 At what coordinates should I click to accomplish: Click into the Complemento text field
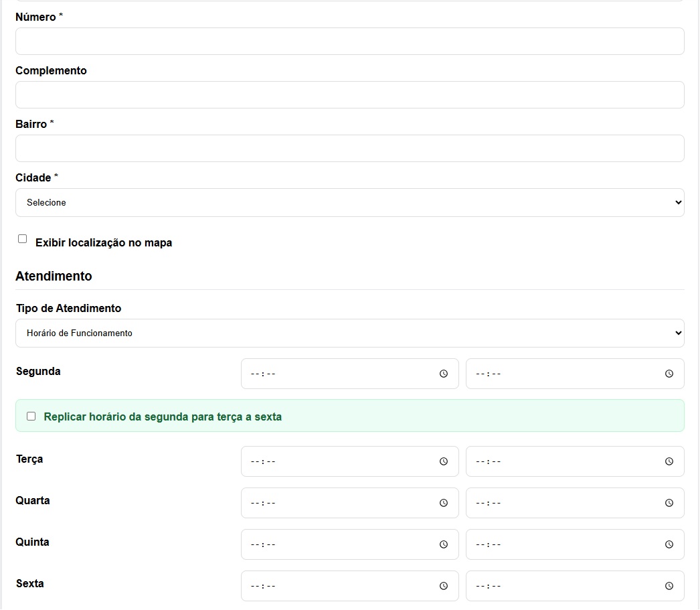click(350, 94)
